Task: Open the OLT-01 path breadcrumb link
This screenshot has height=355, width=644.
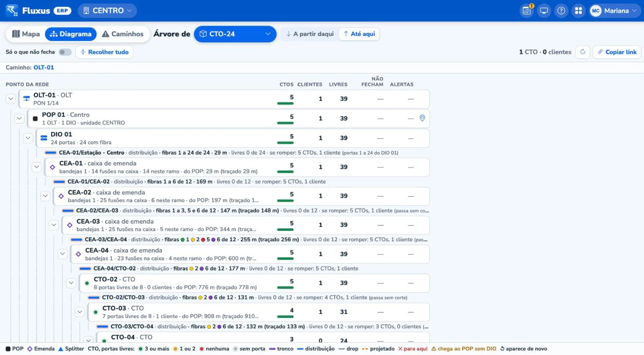Action: coord(44,67)
